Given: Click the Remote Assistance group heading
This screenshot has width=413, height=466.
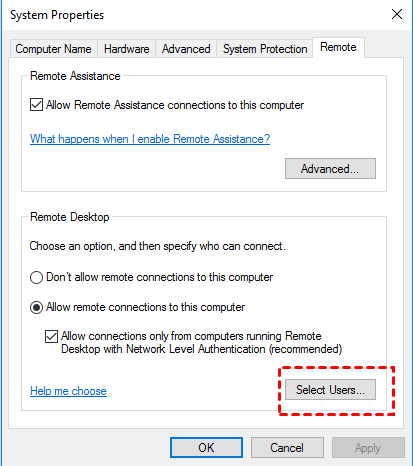Looking at the screenshot, I should pos(75,76).
